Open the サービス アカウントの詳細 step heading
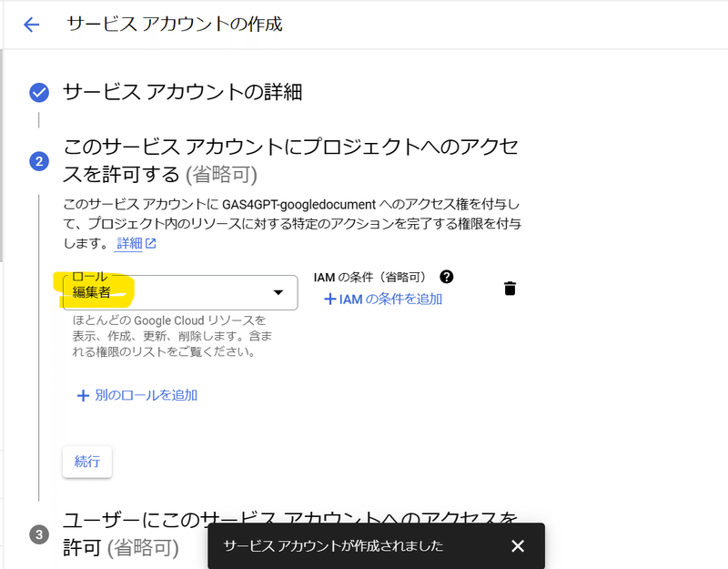Viewport: 728px width, 569px height. (x=183, y=92)
